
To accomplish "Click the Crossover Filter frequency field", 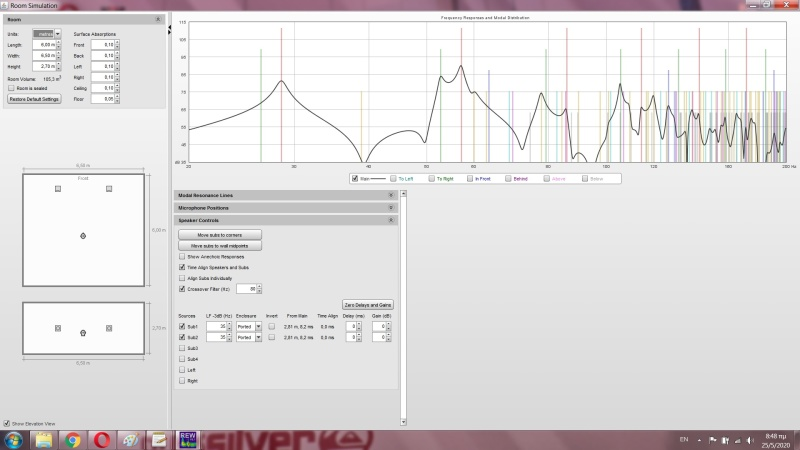I will click(x=245, y=289).
